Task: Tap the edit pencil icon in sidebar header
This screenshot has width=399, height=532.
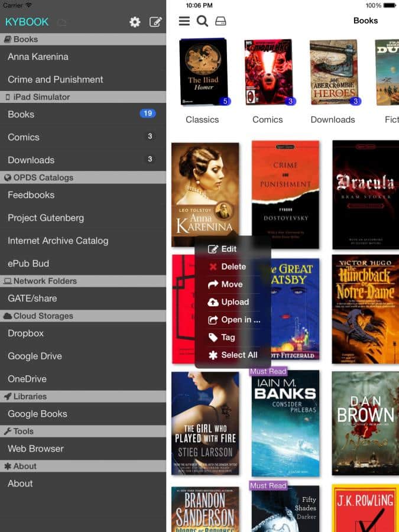Action: [155, 22]
